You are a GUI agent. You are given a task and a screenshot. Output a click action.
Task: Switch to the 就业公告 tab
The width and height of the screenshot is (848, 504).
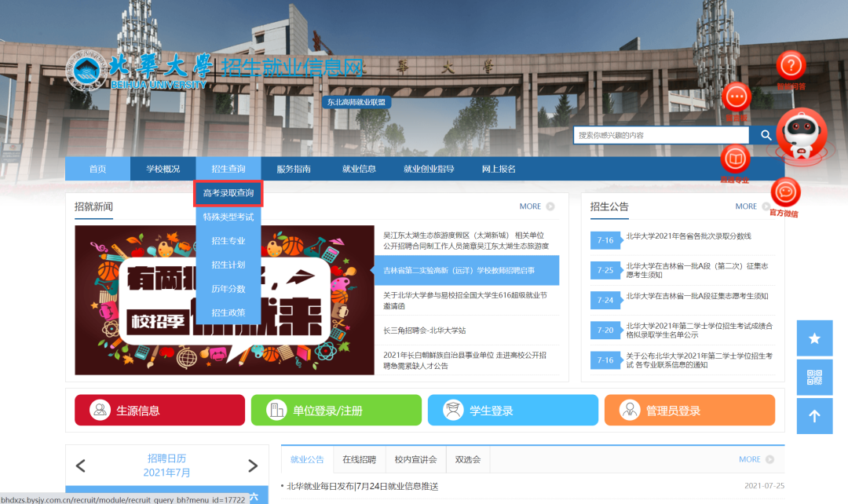point(307,459)
